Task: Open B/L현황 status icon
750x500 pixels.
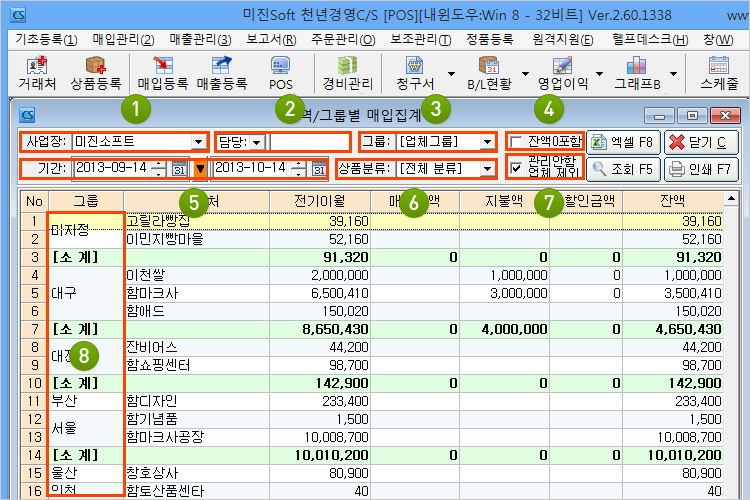Action: [489, 74]
